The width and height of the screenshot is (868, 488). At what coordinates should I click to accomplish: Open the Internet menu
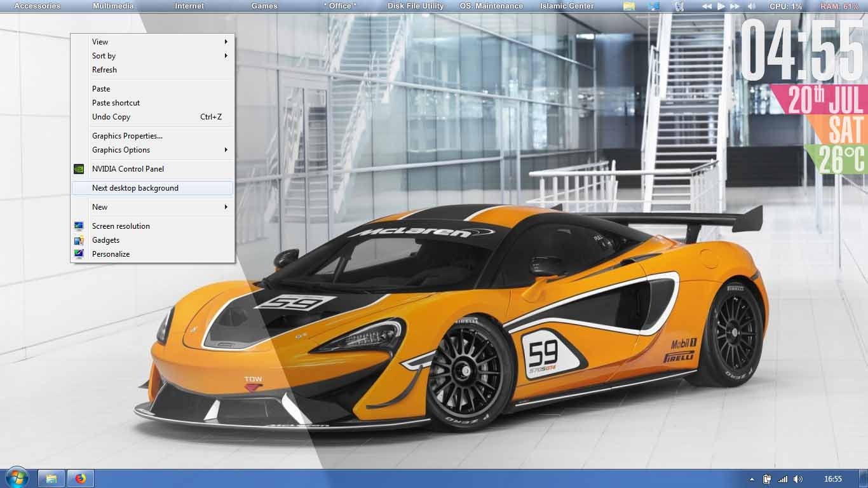pos(189,6)
